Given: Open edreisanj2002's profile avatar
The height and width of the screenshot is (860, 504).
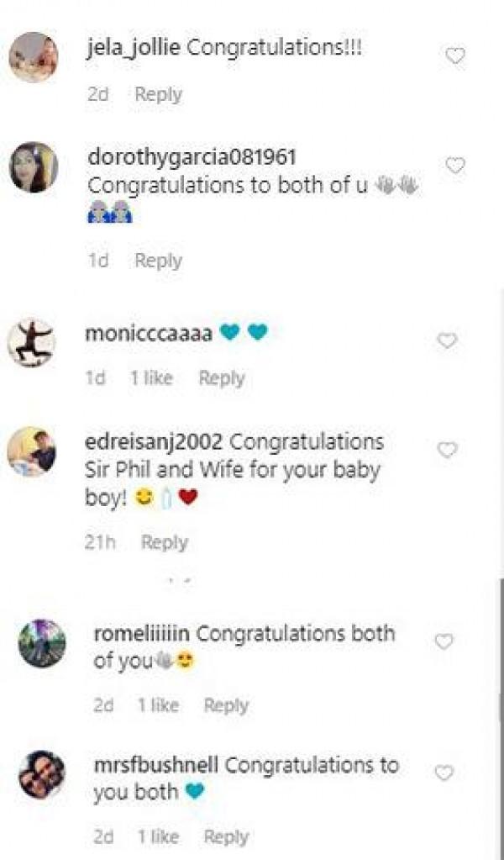Looking at the screenshot, I should click(31, 452).
